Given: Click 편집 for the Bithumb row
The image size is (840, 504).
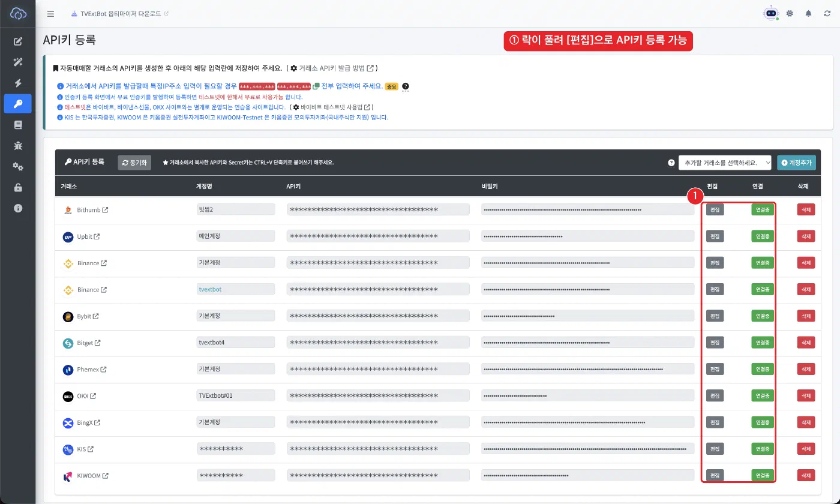Looking at the screenshot, I should click(715, 210).
